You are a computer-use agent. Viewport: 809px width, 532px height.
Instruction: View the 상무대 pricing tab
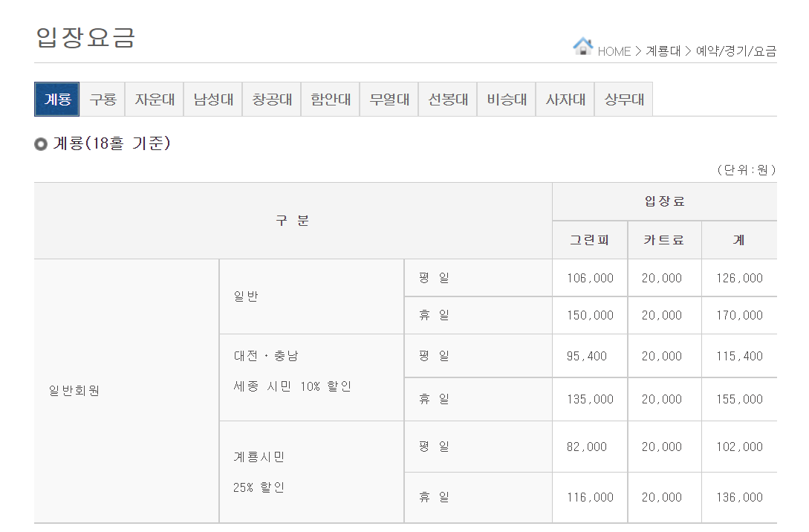tap(623, 99)
